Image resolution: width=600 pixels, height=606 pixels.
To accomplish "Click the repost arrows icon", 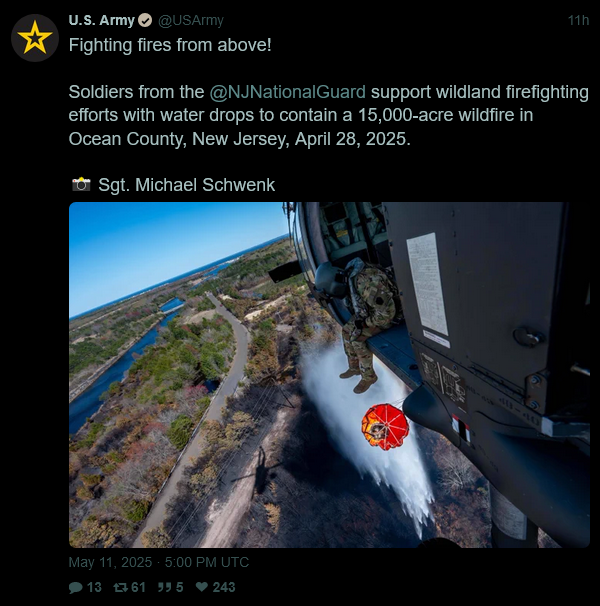I will [120, 587].
